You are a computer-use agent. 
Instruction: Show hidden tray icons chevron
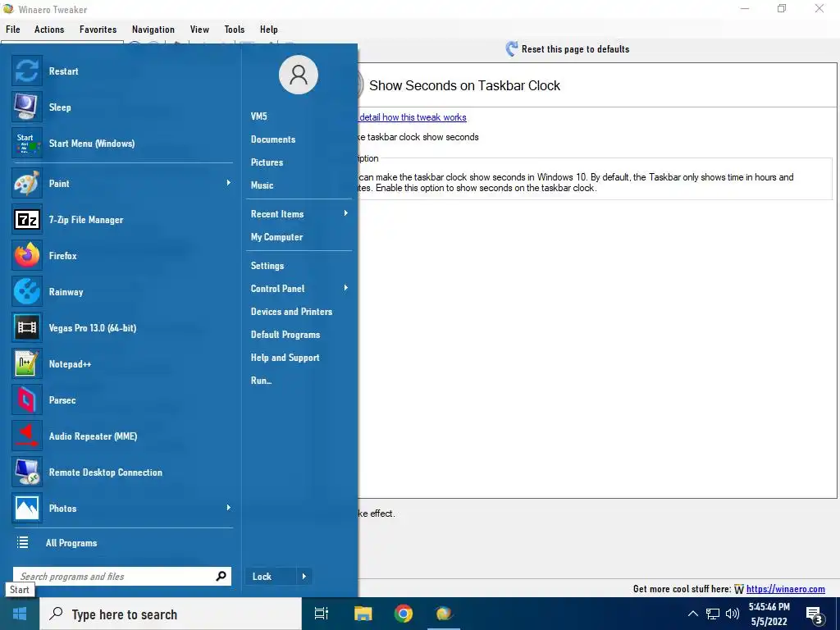point(692,614)
